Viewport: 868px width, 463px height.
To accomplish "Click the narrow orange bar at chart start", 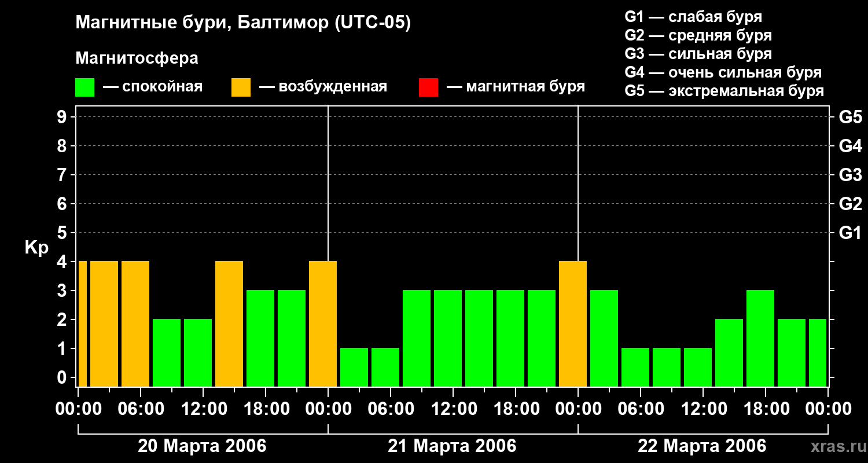I will point(82,323).
